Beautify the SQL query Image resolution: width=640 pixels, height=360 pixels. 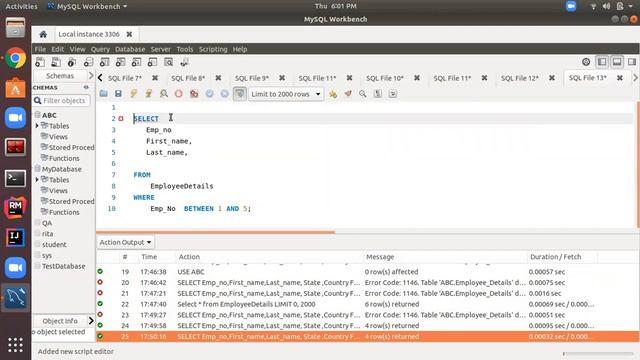pos(348,94)
